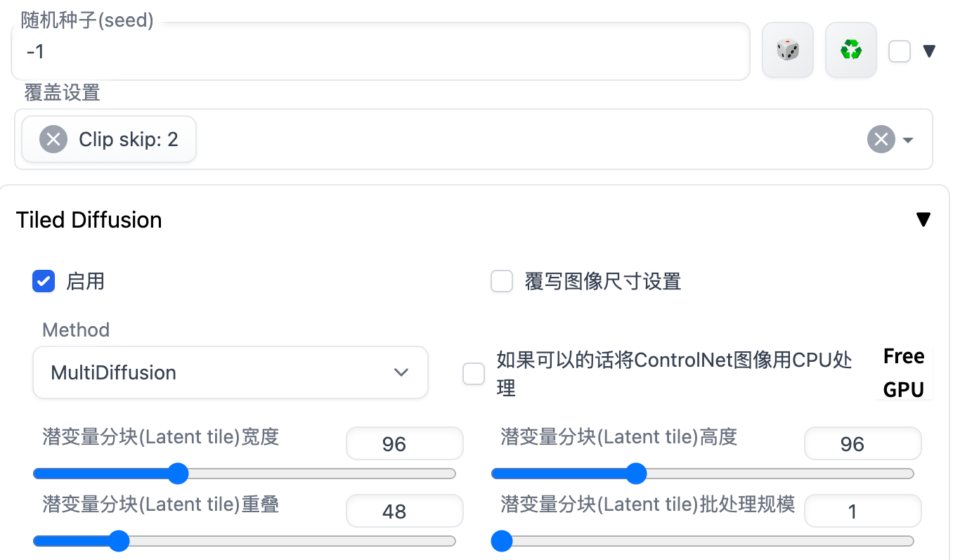The width and height of the screenshot is (953, 560).
Task: Disable the 启用 checkbox for Tiled Diffusion
Action: [x=44, y=282]
